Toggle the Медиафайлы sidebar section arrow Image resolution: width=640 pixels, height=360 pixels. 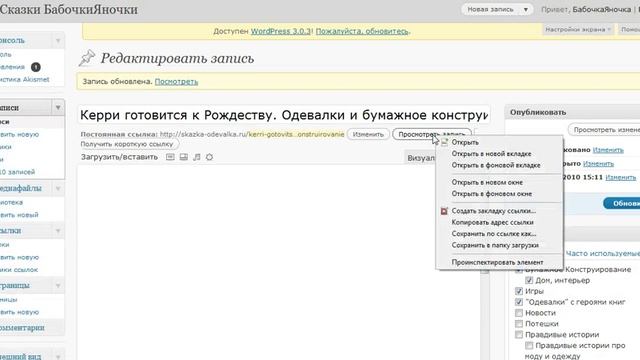click(58, 189)
